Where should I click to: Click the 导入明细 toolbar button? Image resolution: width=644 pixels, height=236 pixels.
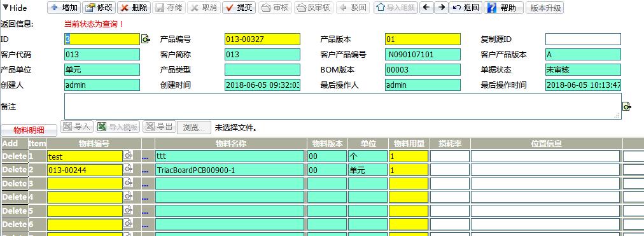396,8
